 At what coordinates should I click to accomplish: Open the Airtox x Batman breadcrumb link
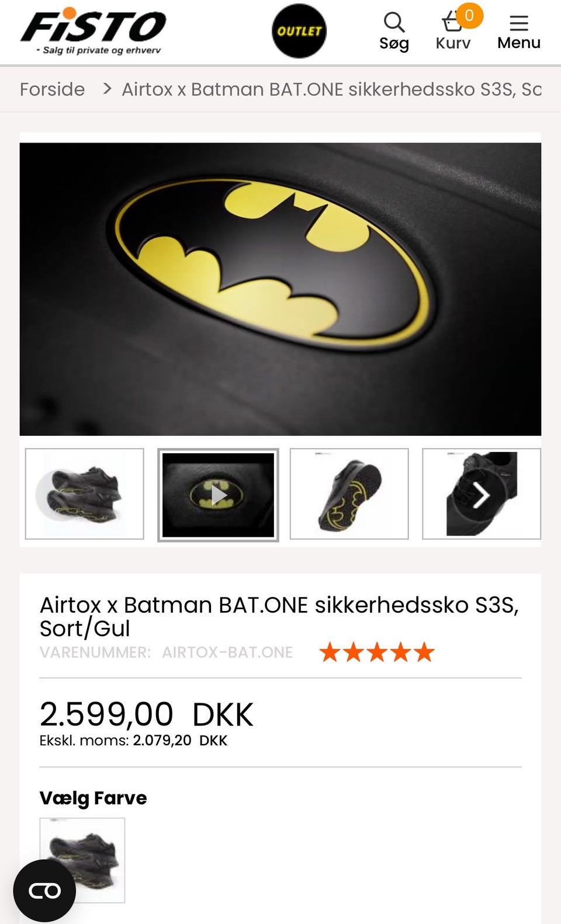(331, 89)
